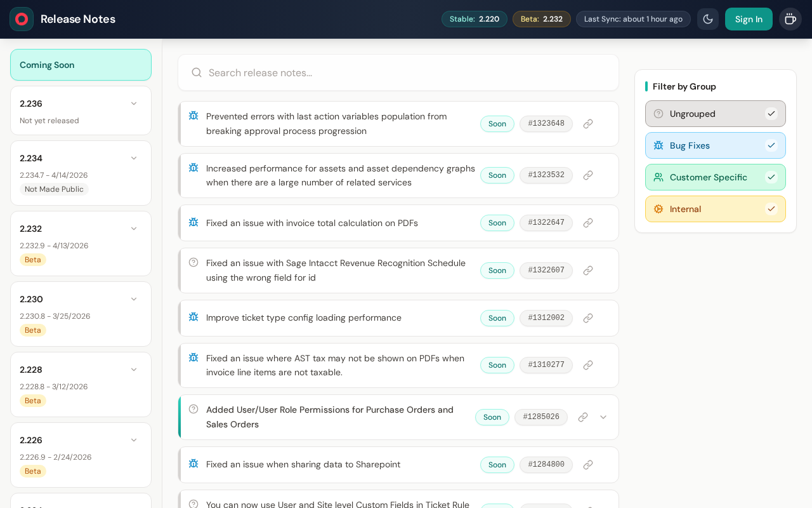Click the Release Notes logo icon
Image resolution: width=812 pixels, height=508 pixels.
22,19
